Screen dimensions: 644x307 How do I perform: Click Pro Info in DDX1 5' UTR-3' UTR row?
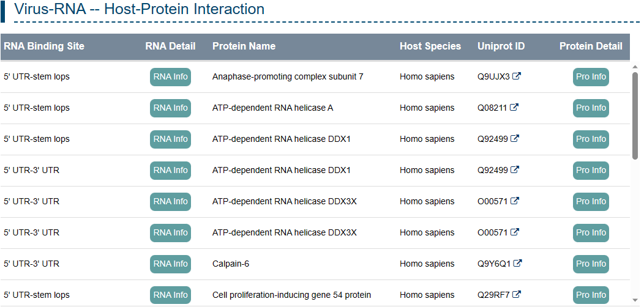coord(591,171)
